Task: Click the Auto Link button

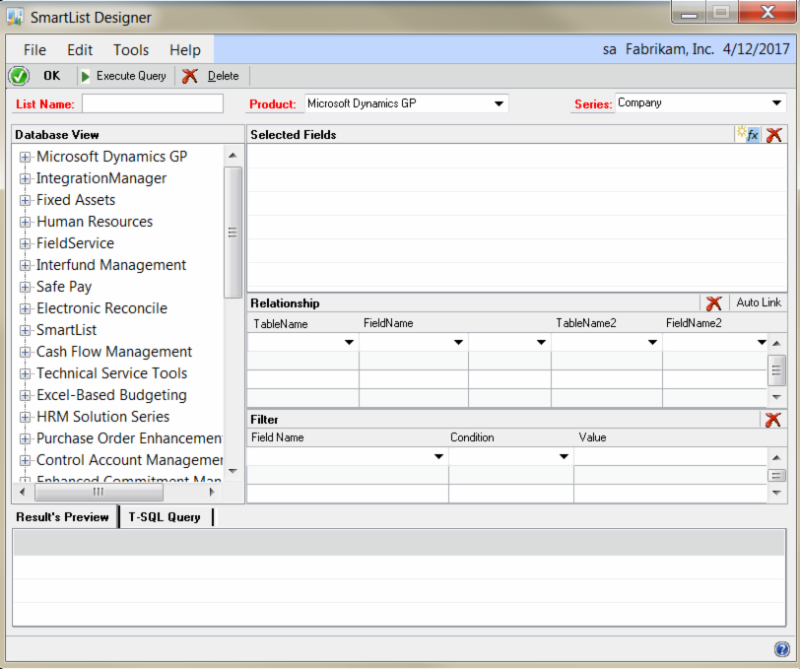Action: pos(759,303)
